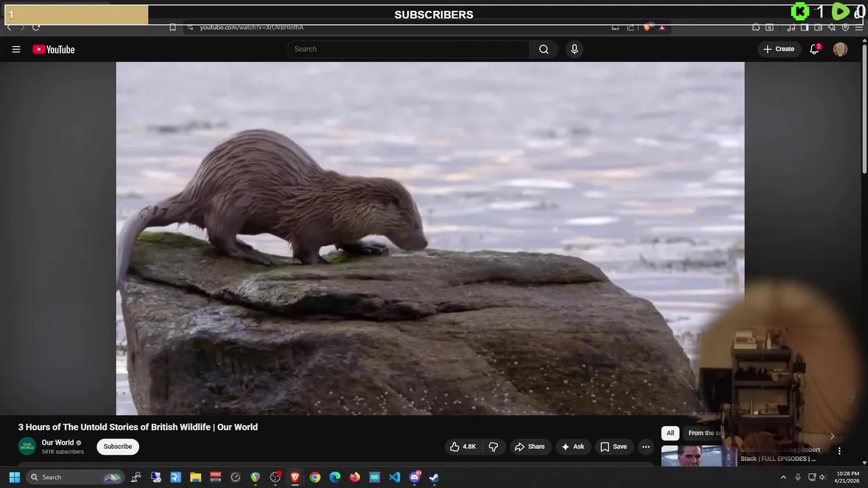The image size is (868, 488).
Task: Subscribe to the Our World channel
Action: [117, 447]
